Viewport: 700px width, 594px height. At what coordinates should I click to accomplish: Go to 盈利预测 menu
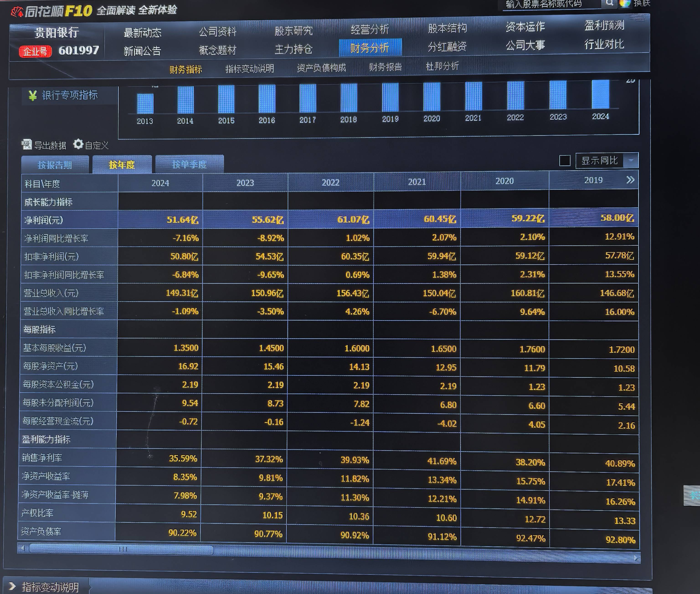pyautogui.click(x=604, y=25)
